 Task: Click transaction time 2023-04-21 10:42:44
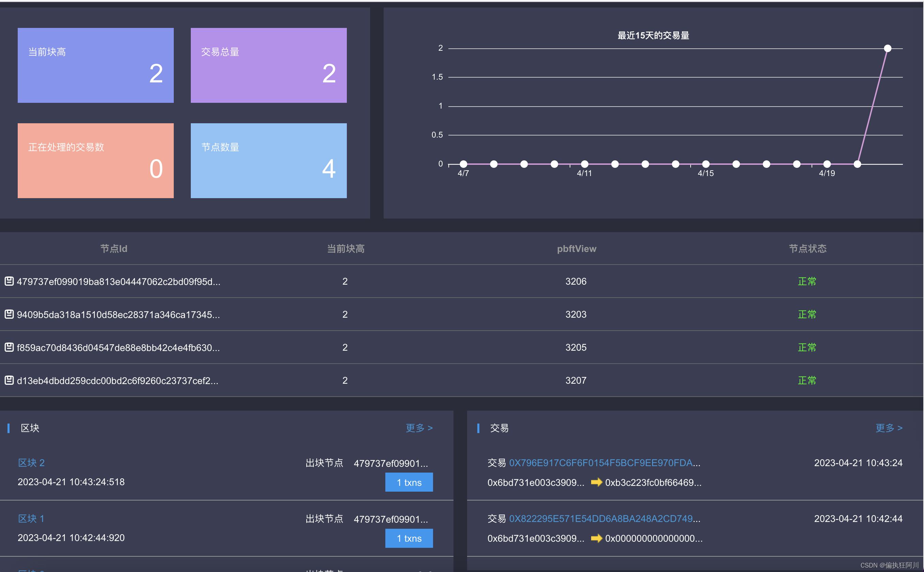[858, 518]
